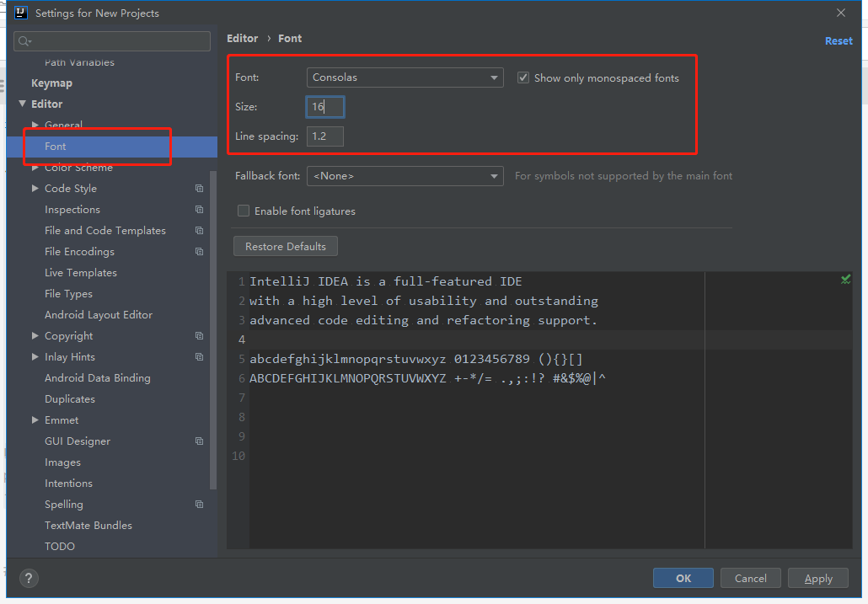Open Inspections settings
Image resolution: width=868 pixels, height=604 pixels.
[x=72, y=210]
